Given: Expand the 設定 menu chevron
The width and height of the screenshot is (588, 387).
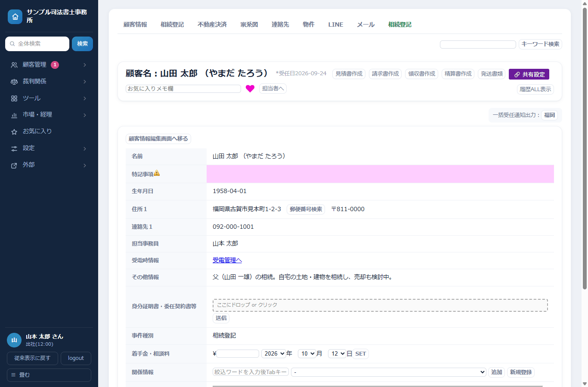Looking at the screenshot, I should click(x=85, y=148).
